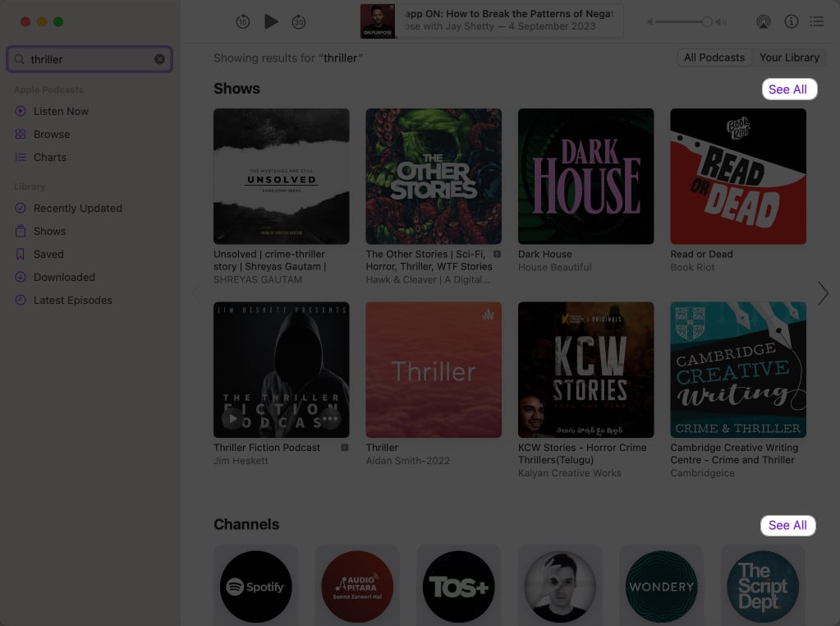This screenshot has height=626, width=840.
Task: Play the current episode
Action: (x=271, y=22)
